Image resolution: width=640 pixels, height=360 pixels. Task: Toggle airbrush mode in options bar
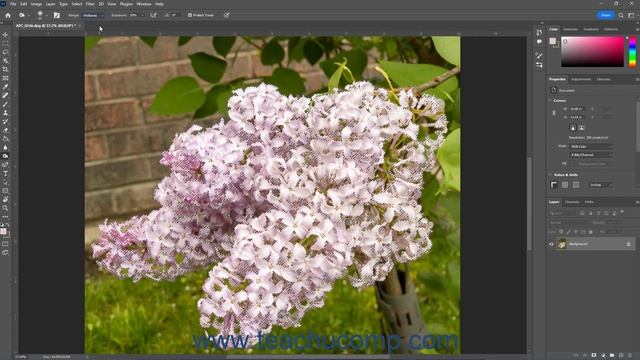(153, 15)
